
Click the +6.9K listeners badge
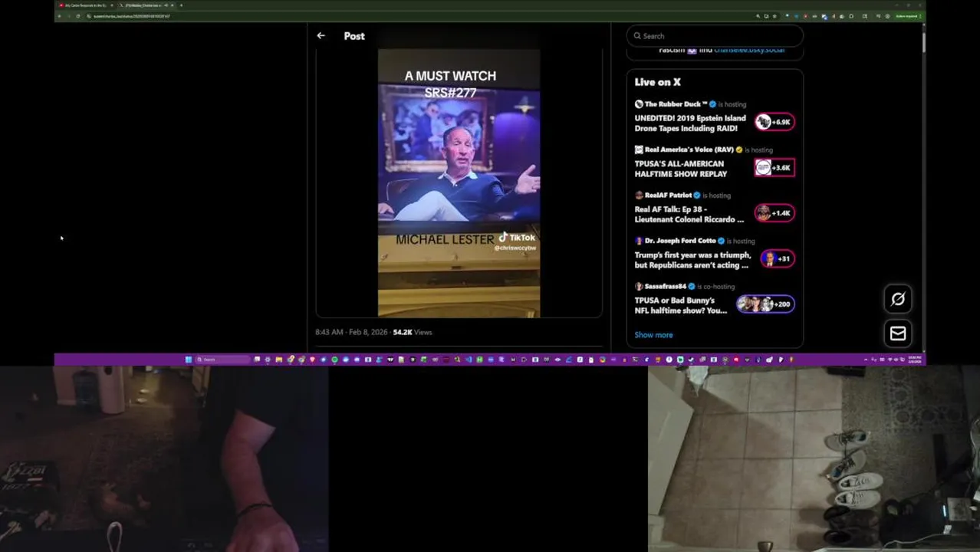pyautogui.click(x=774, y=122)
